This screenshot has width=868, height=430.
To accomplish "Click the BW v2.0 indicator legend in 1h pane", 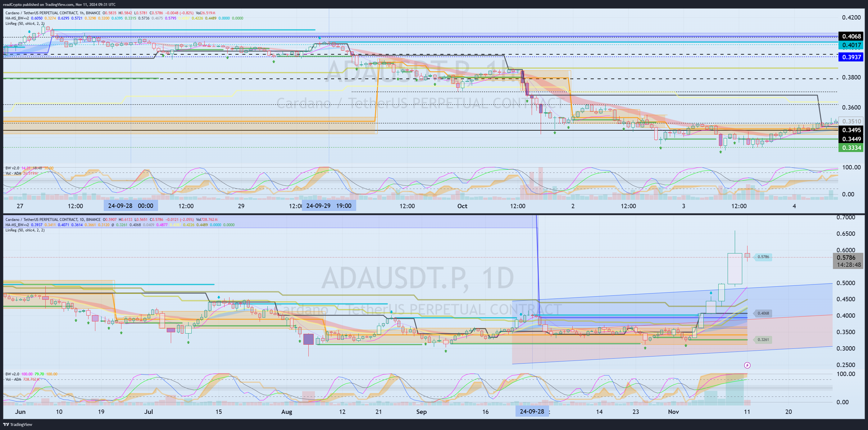I will coord(12,168).
